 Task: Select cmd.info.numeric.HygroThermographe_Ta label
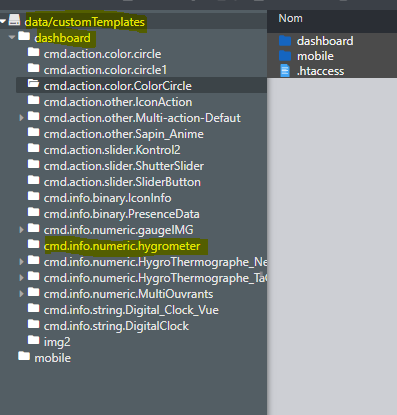click(x=155, y=278)
